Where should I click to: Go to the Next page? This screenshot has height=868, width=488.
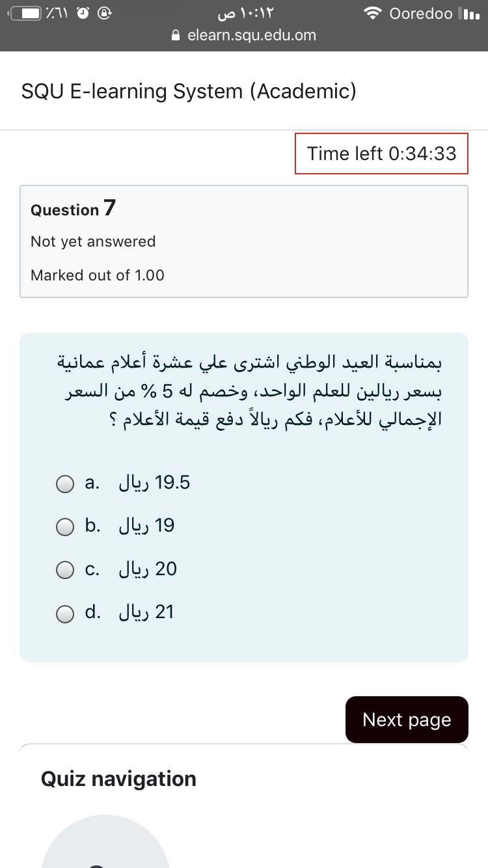[x=407, y=720]
